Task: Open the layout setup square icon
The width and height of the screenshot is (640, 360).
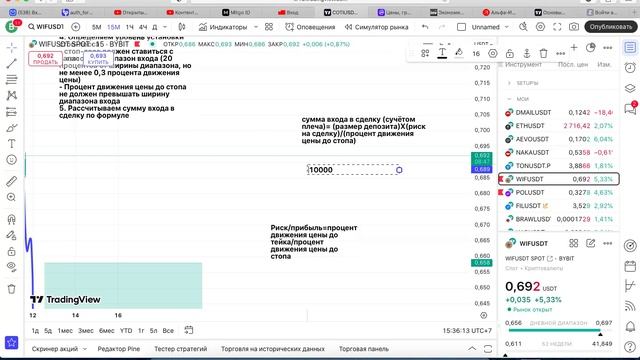Action: pyautogui.click(x=461, y=27)
